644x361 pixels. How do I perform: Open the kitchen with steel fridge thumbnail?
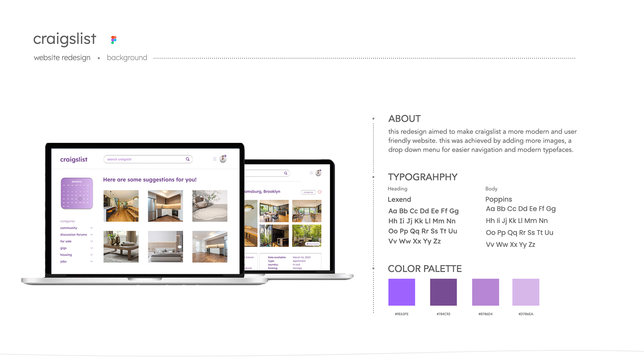tap(165, 206)
